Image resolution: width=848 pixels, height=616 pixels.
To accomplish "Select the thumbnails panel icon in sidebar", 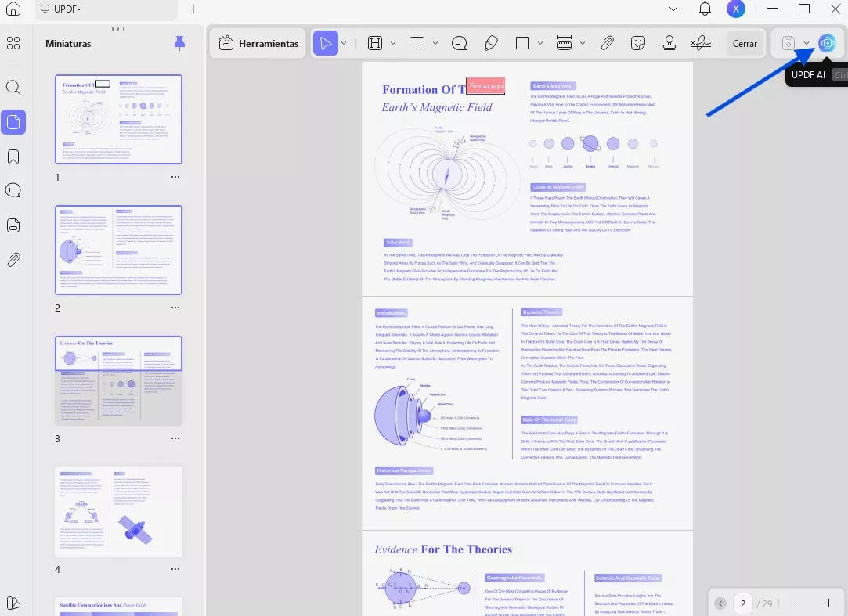I will coord(13,122).
